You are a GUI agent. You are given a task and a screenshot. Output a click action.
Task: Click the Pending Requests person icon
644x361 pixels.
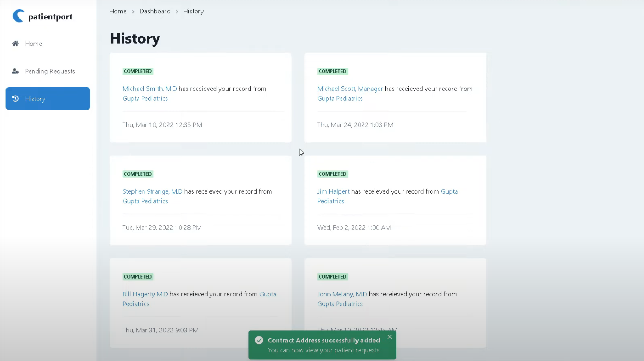click(15, 71)
